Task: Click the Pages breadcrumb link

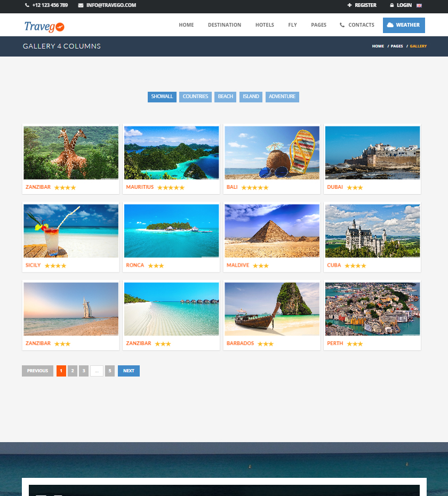Action: coord(397,46)
